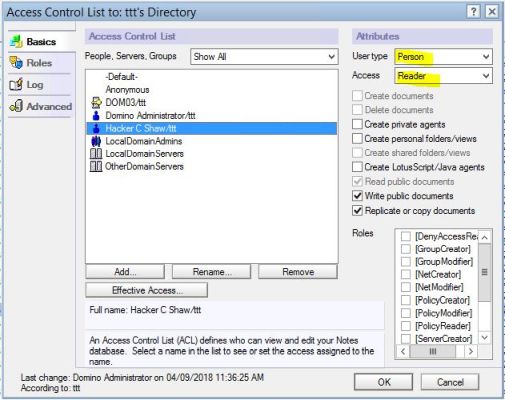505x400 pixels.
Task: Uncheck Write public documents
Action: [357, 196]
